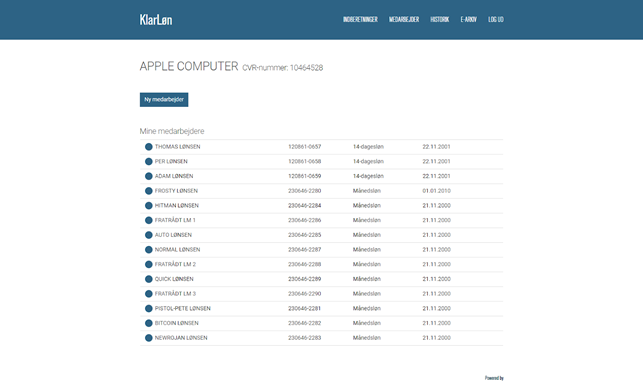
Task: Click the CPR number 230646-2283
Action: (305, 338)
